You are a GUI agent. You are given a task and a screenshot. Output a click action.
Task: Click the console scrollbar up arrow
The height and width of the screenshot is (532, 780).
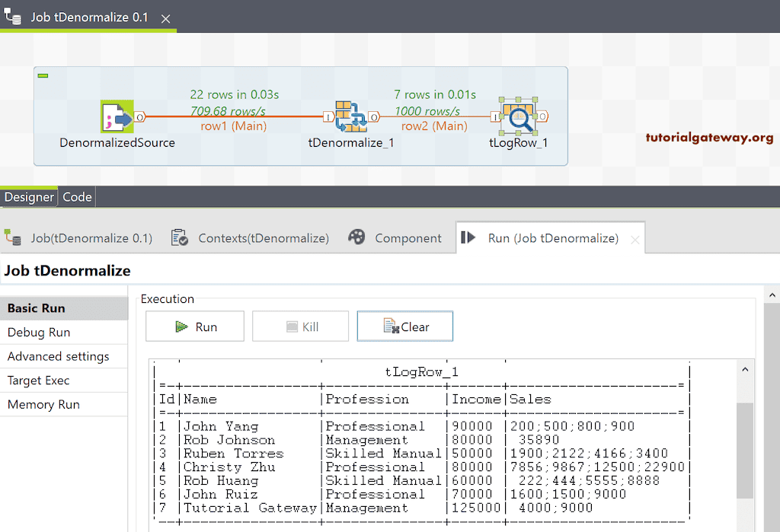745,368
